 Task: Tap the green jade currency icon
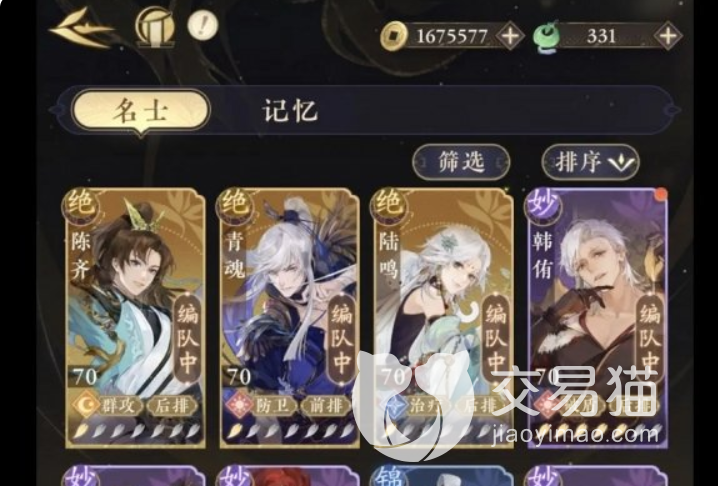pyautogui.click(x=545, y=37)
